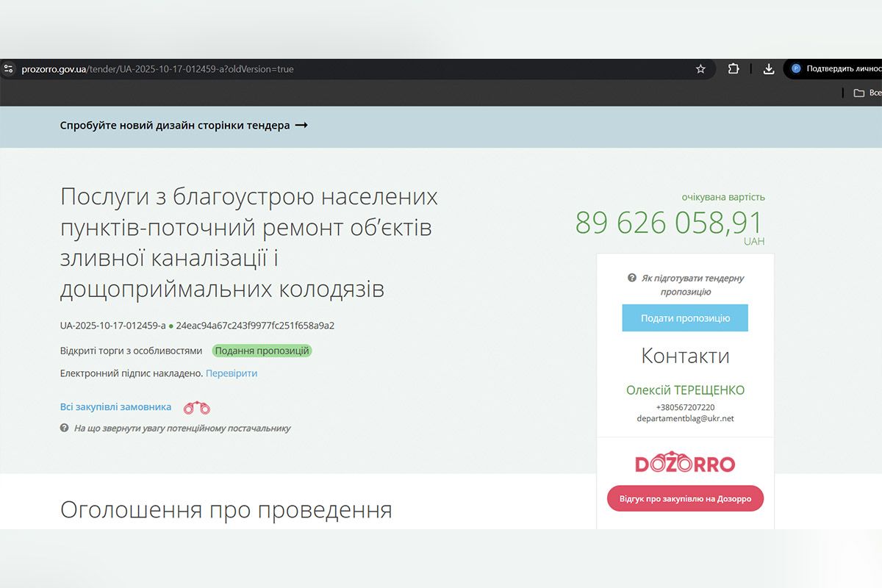Follow the 'Всі закупівлі замовника' link
This screenshot has width=882, height=588.
point(115,406)
